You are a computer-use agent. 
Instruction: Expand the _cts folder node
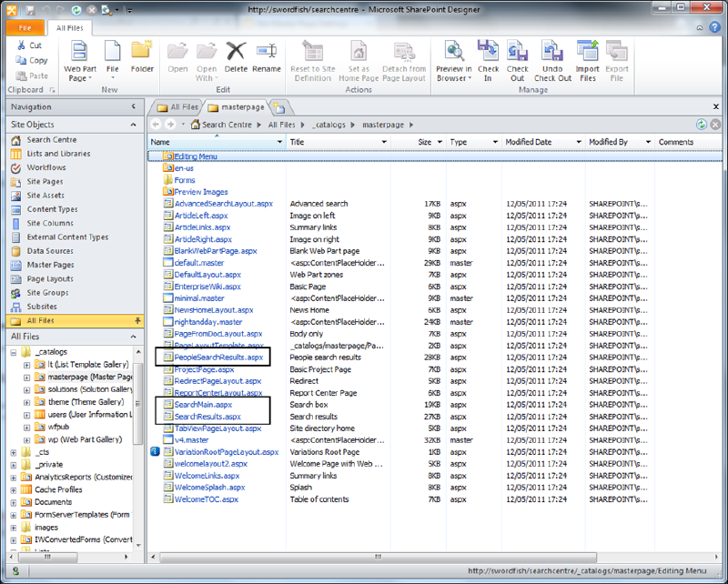click(x=14, y=452)
